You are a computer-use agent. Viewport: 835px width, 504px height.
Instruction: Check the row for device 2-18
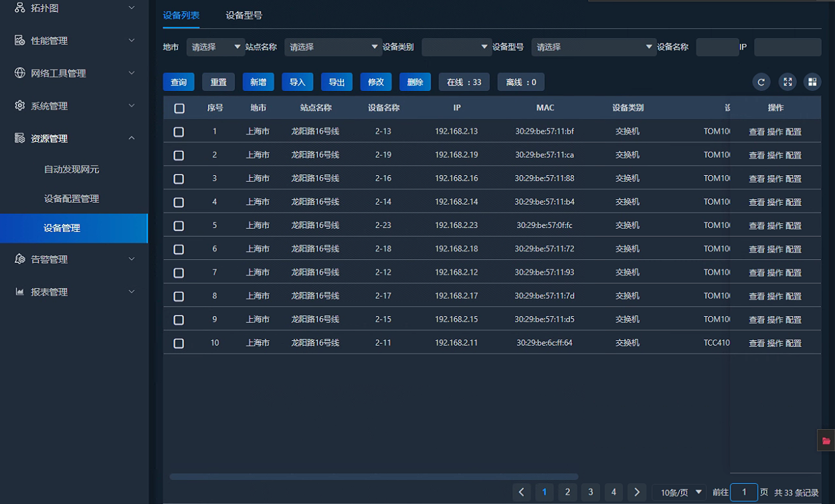[179, 249]
